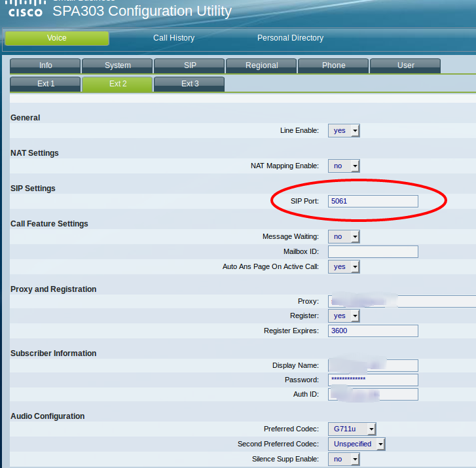This screenshot has width=476, height=468.
Task: Switch to Personal Directory tab
Action: (290, 38)
